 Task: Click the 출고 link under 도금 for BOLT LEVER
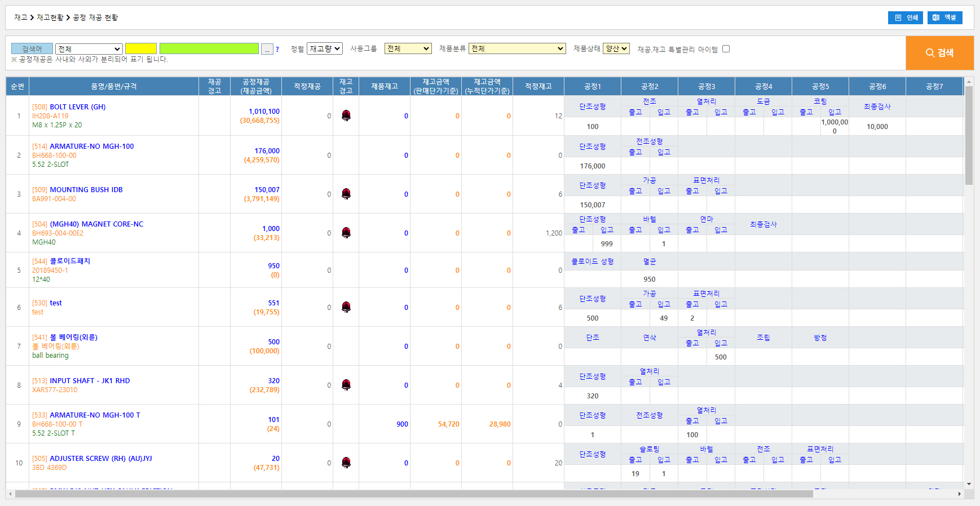click(749, 112)
